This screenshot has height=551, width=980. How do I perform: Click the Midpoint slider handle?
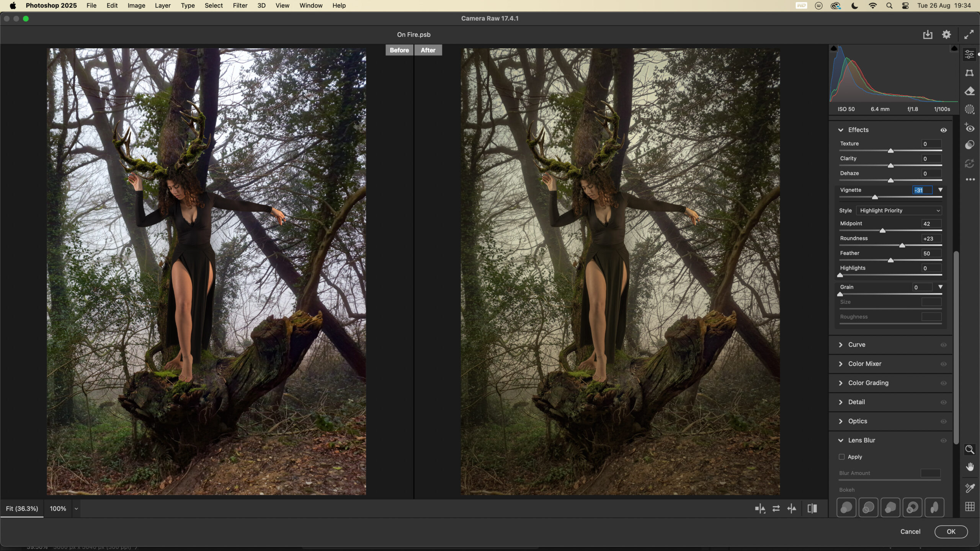(x=882, y=230)
